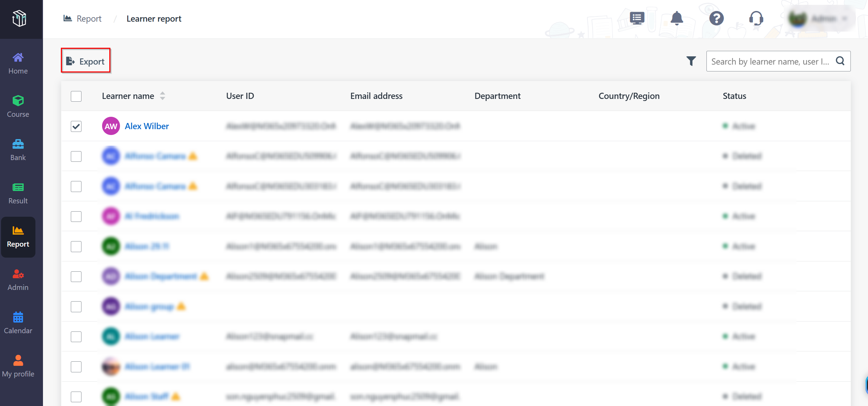Click the app logo icon
The image size is (868, 406).
(19, 18)
